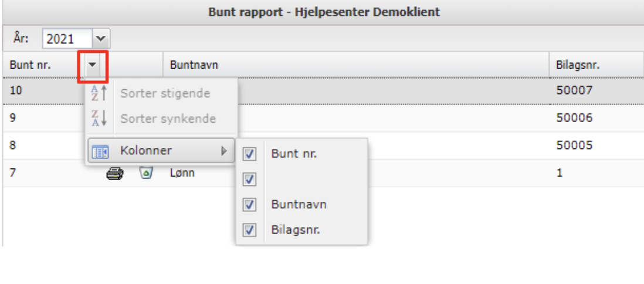Click the A-Z sort ascending icon

pyautogui.click(x=98, y=94)
